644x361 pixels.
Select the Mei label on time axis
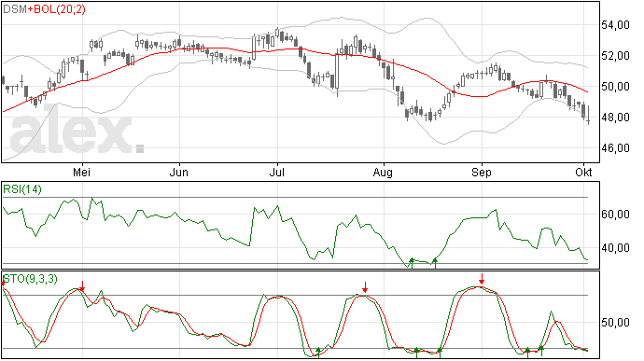pos(82,173)
